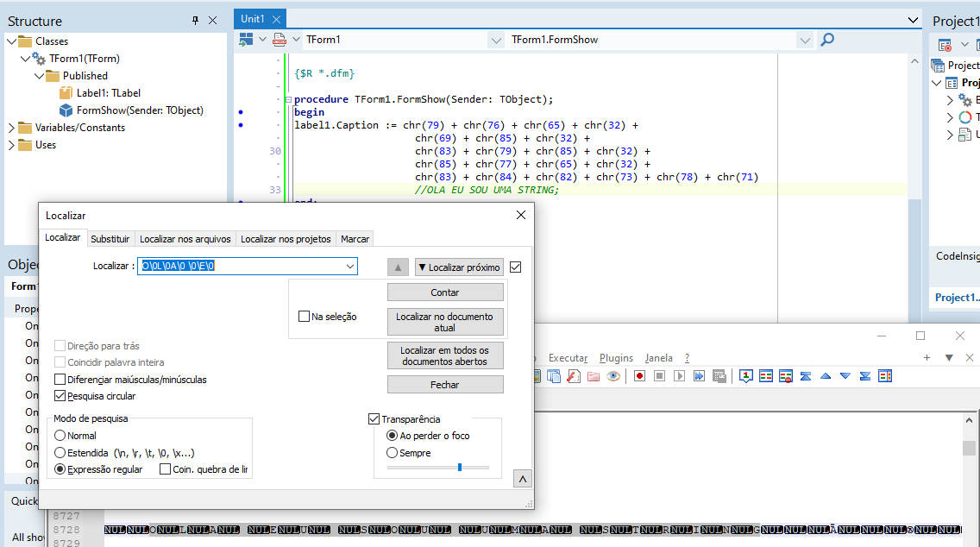Click the Contar button

pyautogui.click(x=445, y=292)
